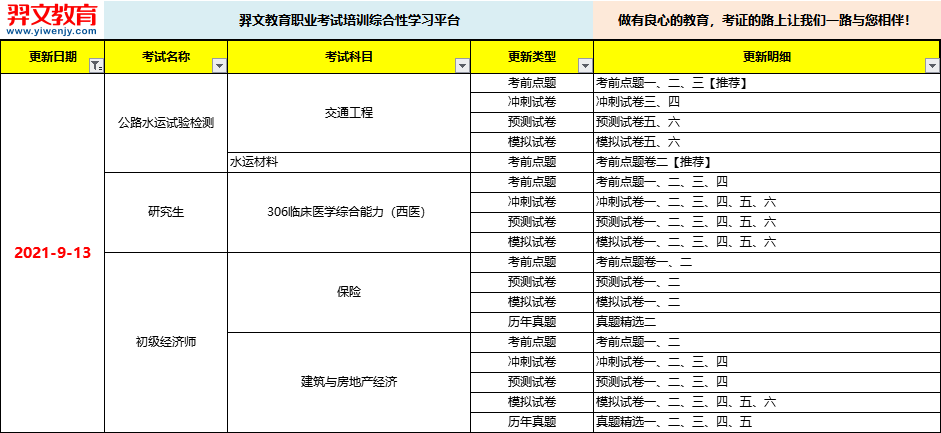
Task: Select the 初级经济师 cell
Action: 166,342
